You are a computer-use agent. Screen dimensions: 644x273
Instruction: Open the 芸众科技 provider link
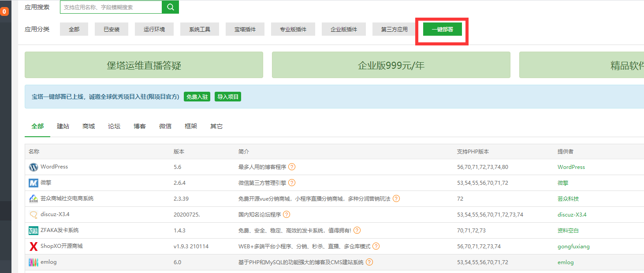click(569, 199)
